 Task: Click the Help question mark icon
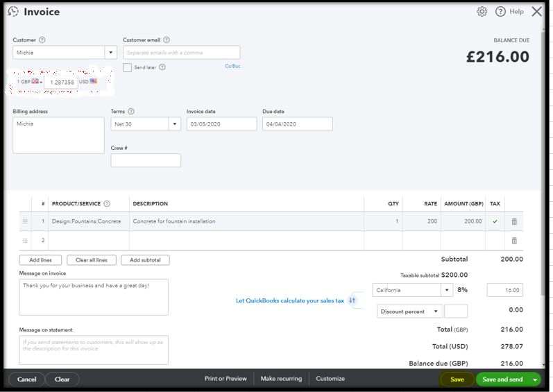coord(500,12)
